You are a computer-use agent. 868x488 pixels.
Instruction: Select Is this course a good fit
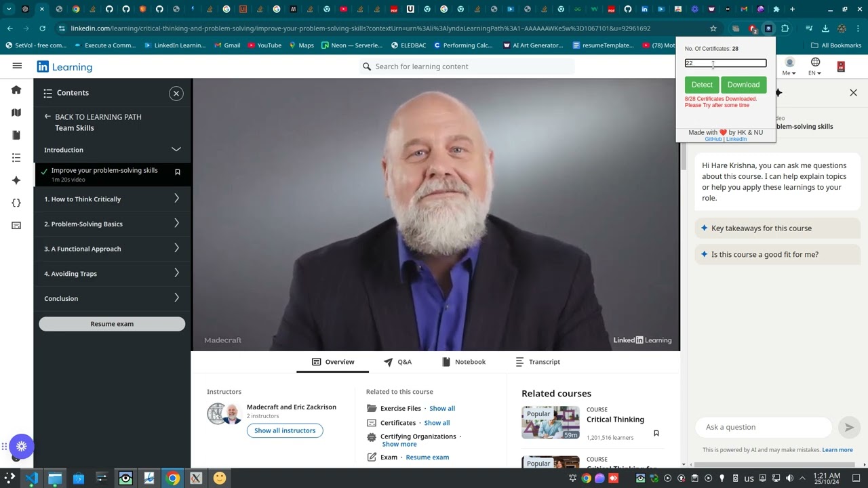[x=777, y=255]
